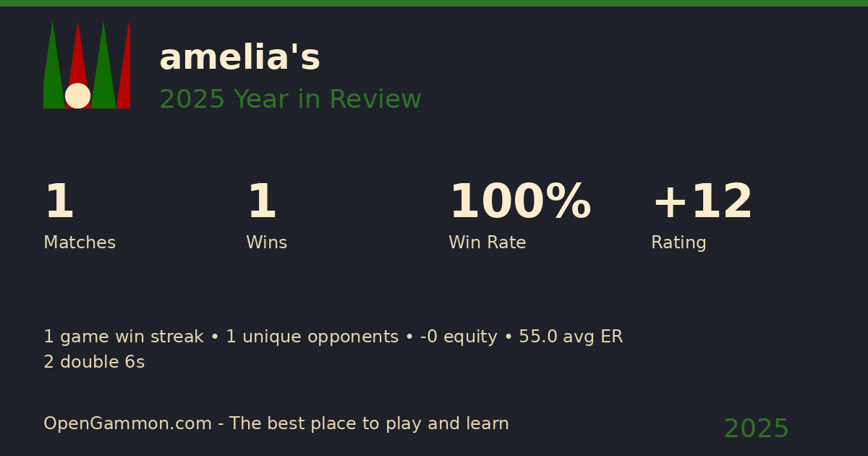Click the 100% win rate value
The image size is (868, 456).
click(519, 203)
